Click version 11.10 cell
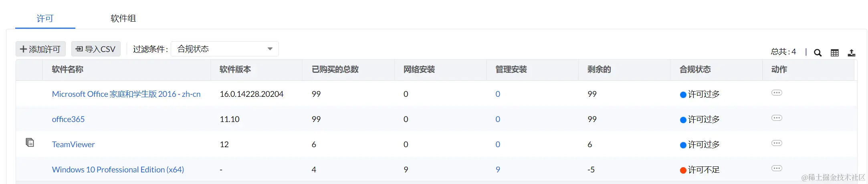This screenshot has width=868, height=184. click(x=230, y=119)
